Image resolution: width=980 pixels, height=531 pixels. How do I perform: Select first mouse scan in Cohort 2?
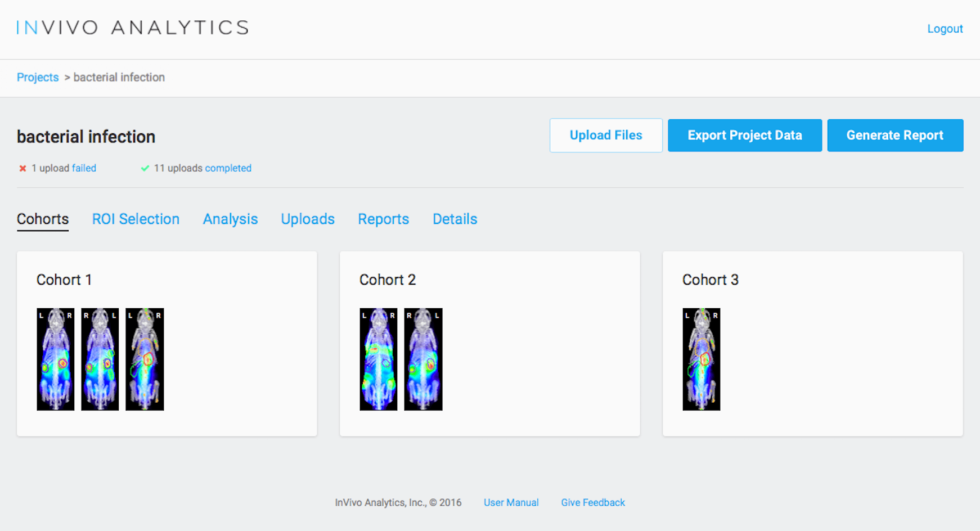point(379,359)
